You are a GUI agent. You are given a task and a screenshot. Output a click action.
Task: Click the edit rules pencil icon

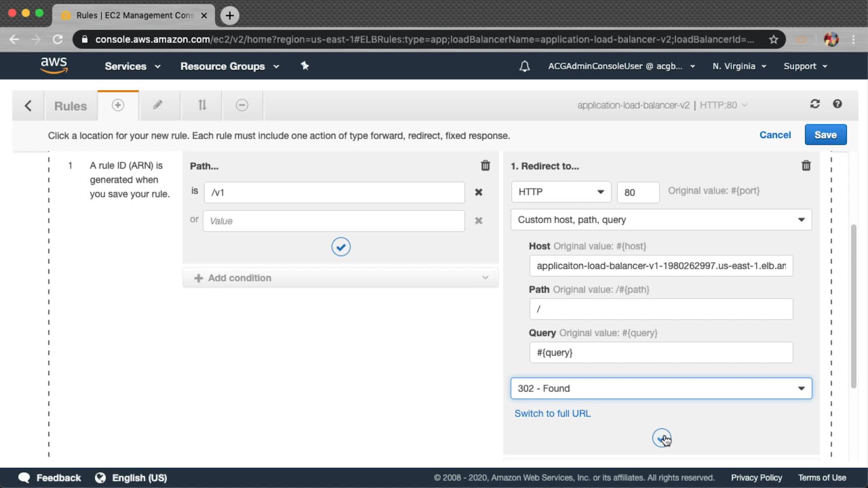[x=157, y=105]
